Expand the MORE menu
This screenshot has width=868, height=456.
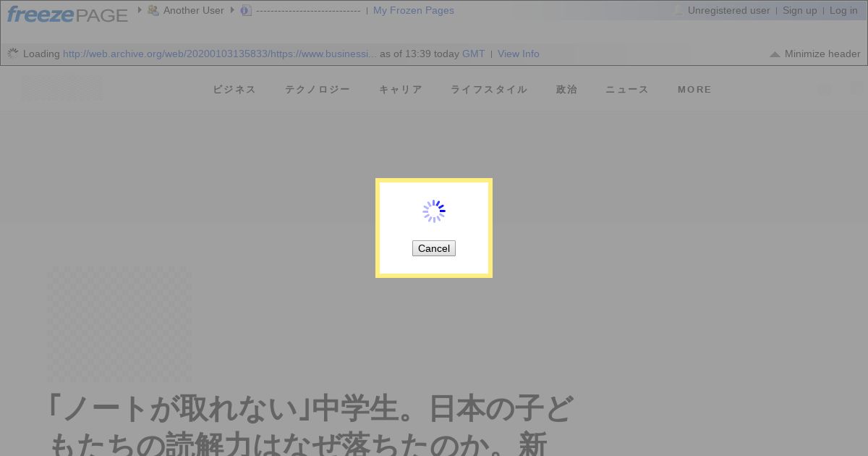coord(695,90)
